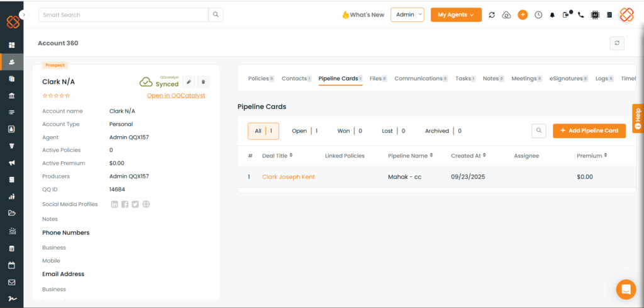Click the phone dialer icon in header
The width and height of the screenshot is (644, 308).
point(580,15)
